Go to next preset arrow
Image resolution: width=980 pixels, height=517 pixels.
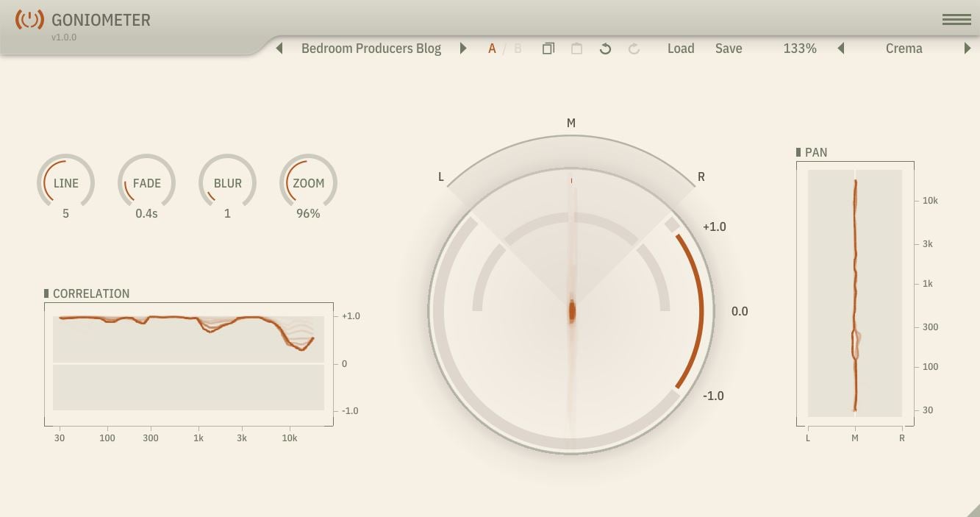(463, 49)
